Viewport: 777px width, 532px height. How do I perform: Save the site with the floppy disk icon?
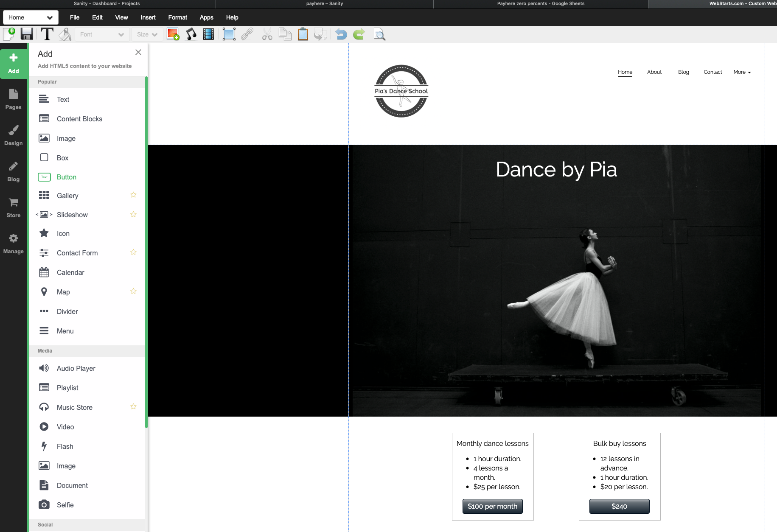pos(27,34)
